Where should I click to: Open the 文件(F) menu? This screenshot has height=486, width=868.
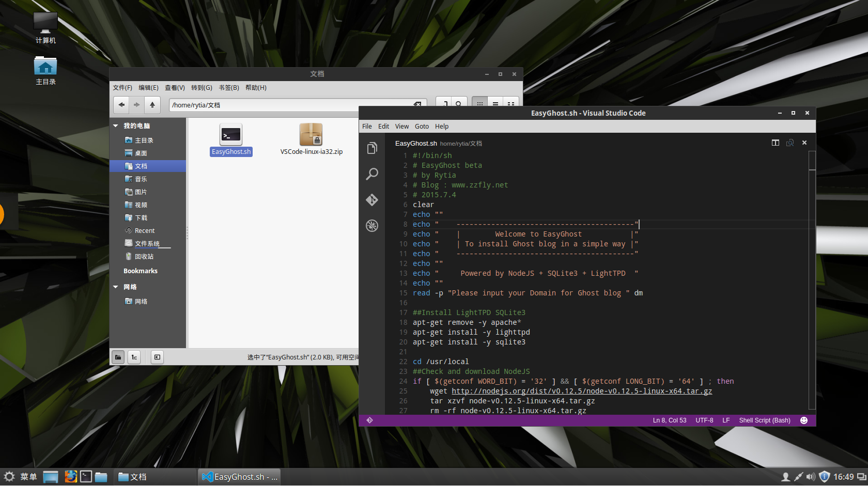(x=122, y=88)
